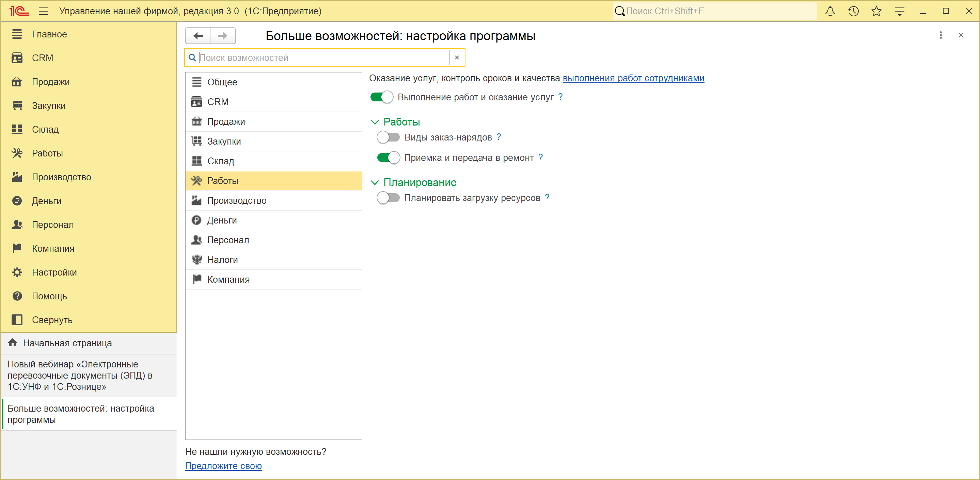Disable Приемка и передача в ремонт switch
Image resolution: width=980 pixels, height=480 pixels.
(388, 158)
